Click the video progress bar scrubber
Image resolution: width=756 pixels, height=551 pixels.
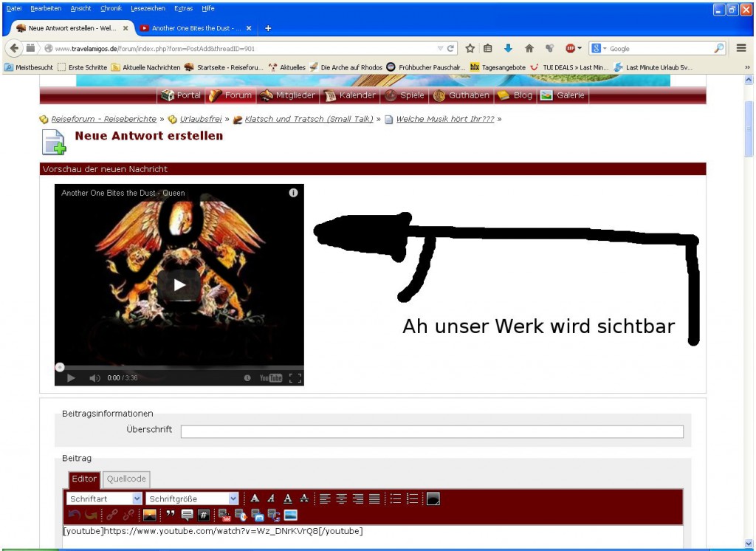pos(59,368)
